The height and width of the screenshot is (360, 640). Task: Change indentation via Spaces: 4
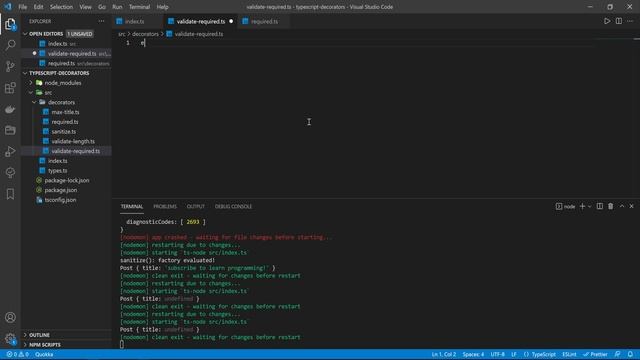473,354
